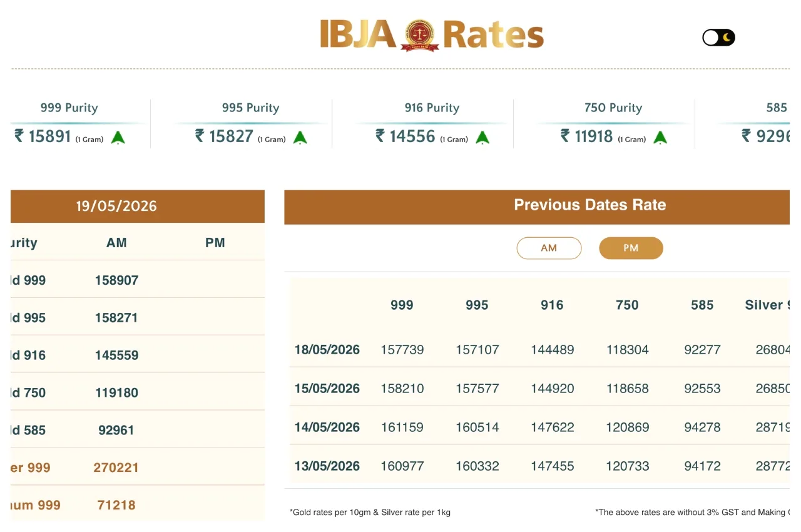Click the ₹ 11918 per gram rate
Viewport: 801px width, 532px height.
tap(587, 136)
